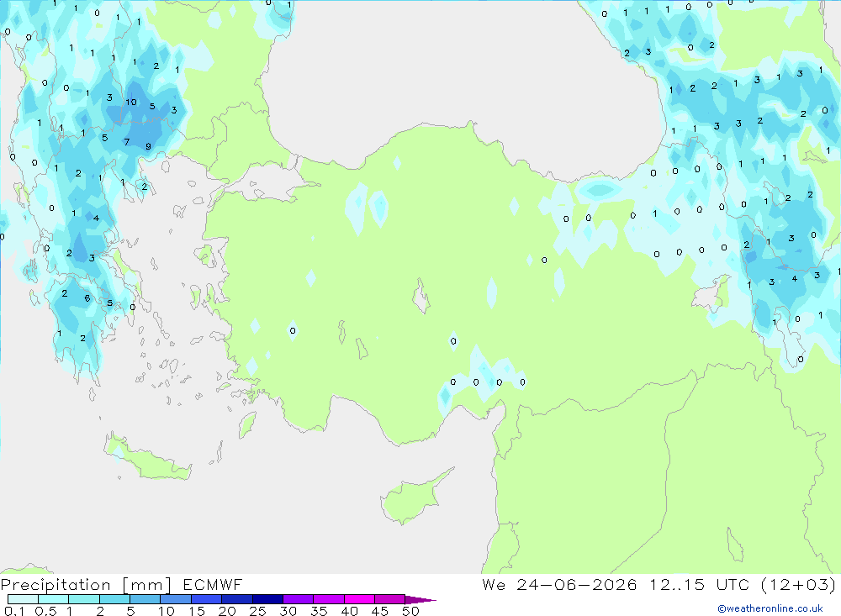Click the 1–2 mm legend color swatch
This screenshot has height=616, width=841.
(84, 599)
